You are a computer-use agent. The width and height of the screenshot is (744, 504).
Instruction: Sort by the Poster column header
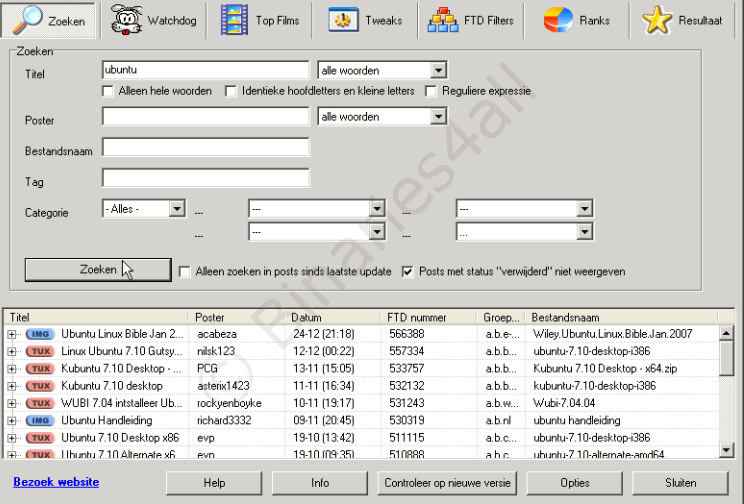pyautogui.click(x=236, y=317)
